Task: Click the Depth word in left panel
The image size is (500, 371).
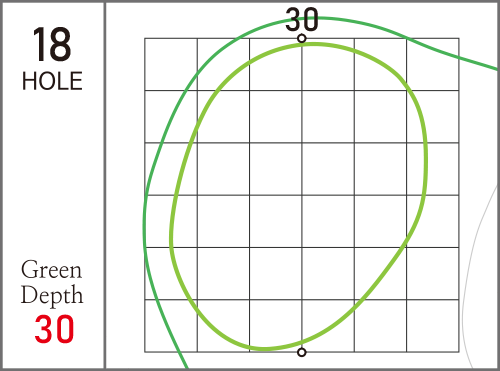Action: [52, 295]
